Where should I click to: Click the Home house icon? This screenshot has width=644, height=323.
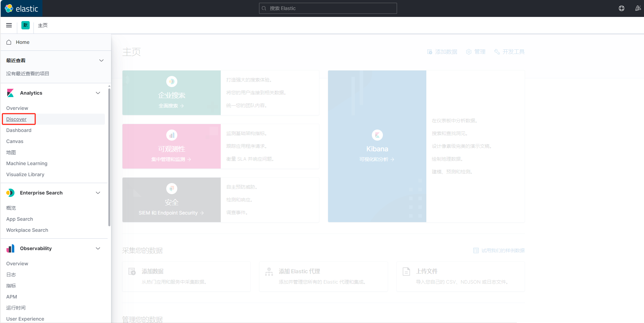pos(9,42)
